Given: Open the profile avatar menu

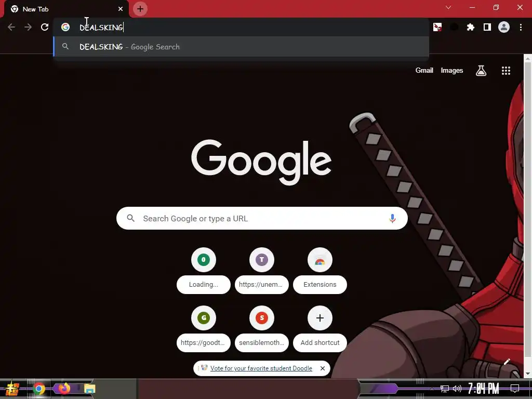Looking at the screenshot, I should tap(504, 27).
